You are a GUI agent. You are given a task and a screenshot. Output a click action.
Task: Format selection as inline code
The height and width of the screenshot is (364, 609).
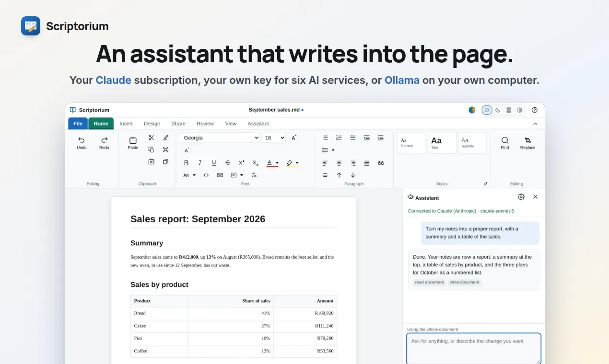point(206,175)
